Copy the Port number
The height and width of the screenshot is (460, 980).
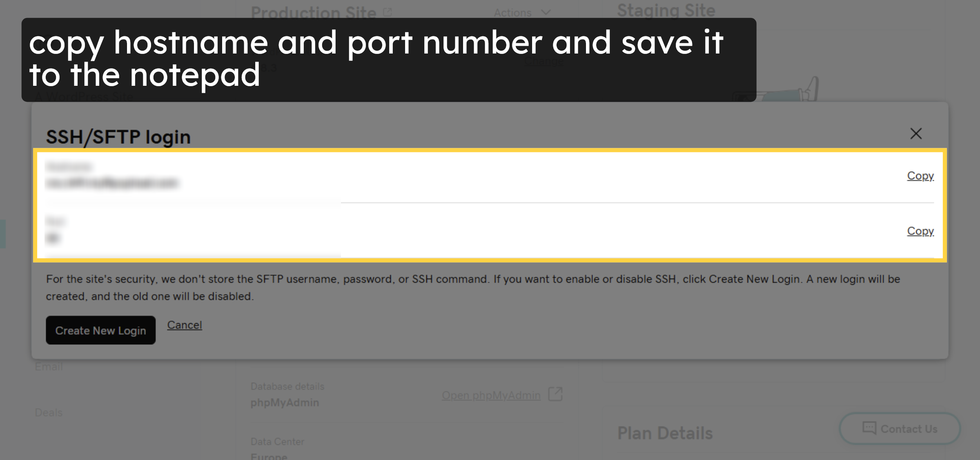click(920, 230)
